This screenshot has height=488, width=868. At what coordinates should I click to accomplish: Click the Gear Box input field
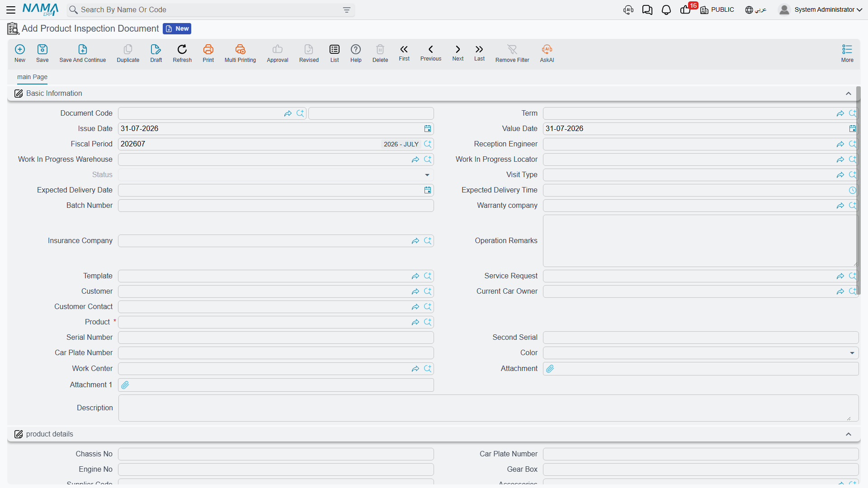coord(701,469)
